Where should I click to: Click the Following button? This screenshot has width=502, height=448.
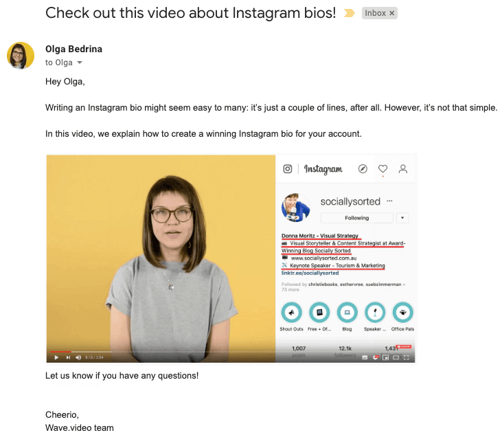click(x=356, y=218)
